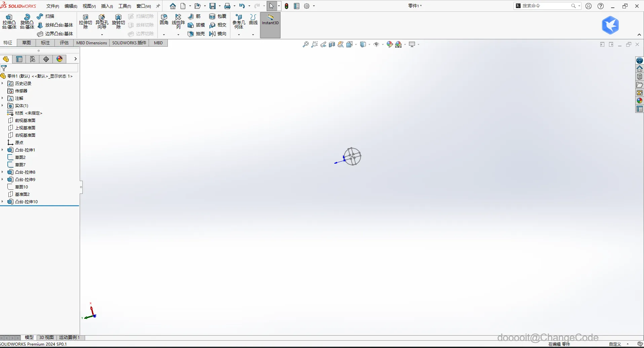Open the 异型孔向导 hole wizard
The height and width of the screenshot is (348, 644).
[x=102, y=22]
